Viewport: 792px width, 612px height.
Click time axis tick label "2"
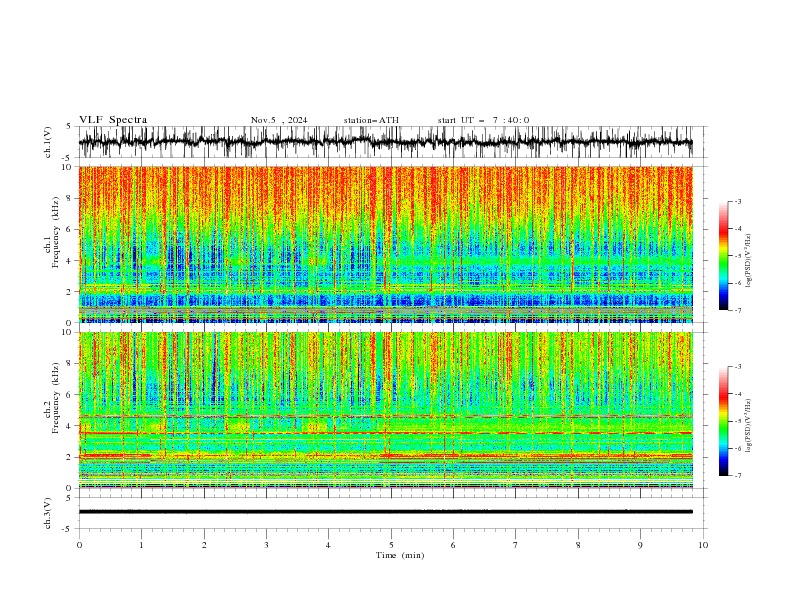pos(204,545)
